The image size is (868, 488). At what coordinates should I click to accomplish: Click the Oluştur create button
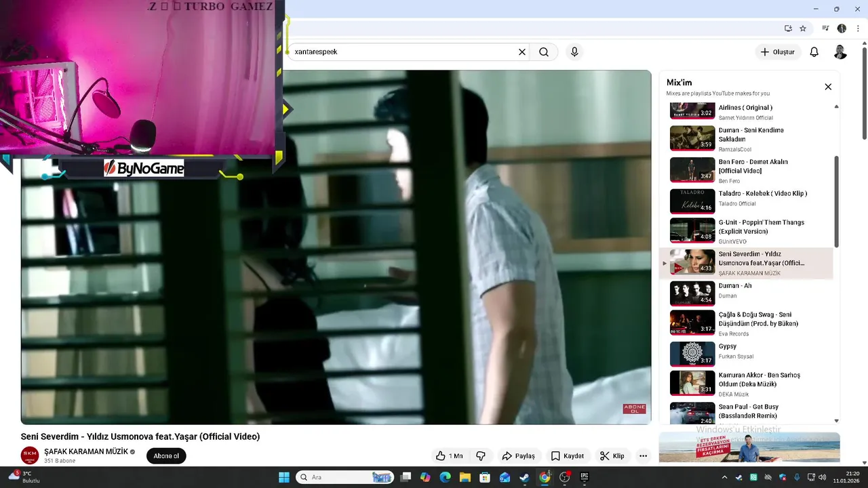point(777,52)
